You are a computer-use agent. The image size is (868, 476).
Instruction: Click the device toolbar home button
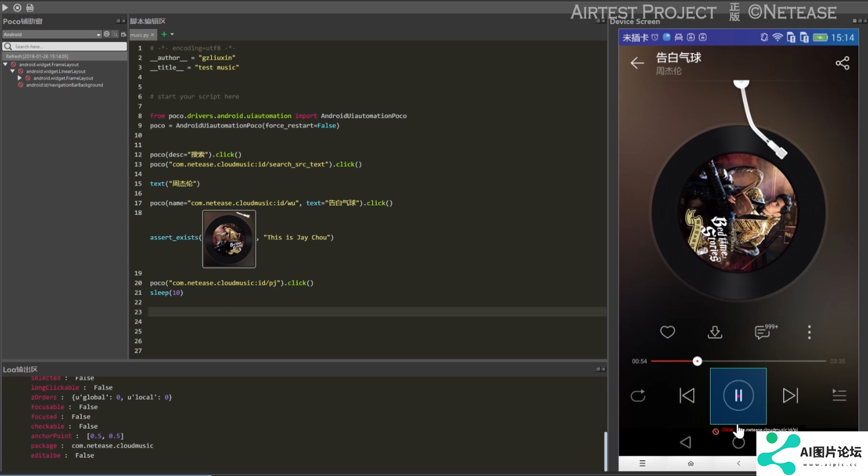(x=690, y=463)
